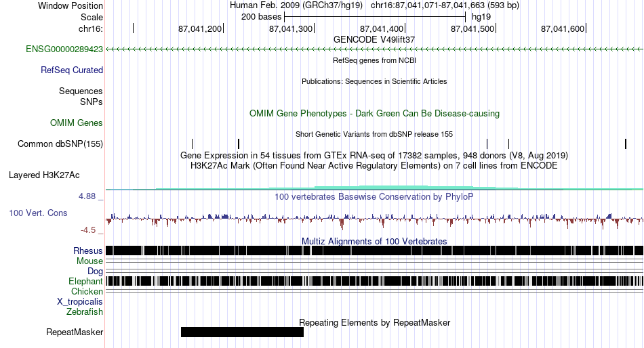This screenshot has height=348, width=644.
Task: Click the GTEx Gene Expression track title
Action: coord(374,156)
